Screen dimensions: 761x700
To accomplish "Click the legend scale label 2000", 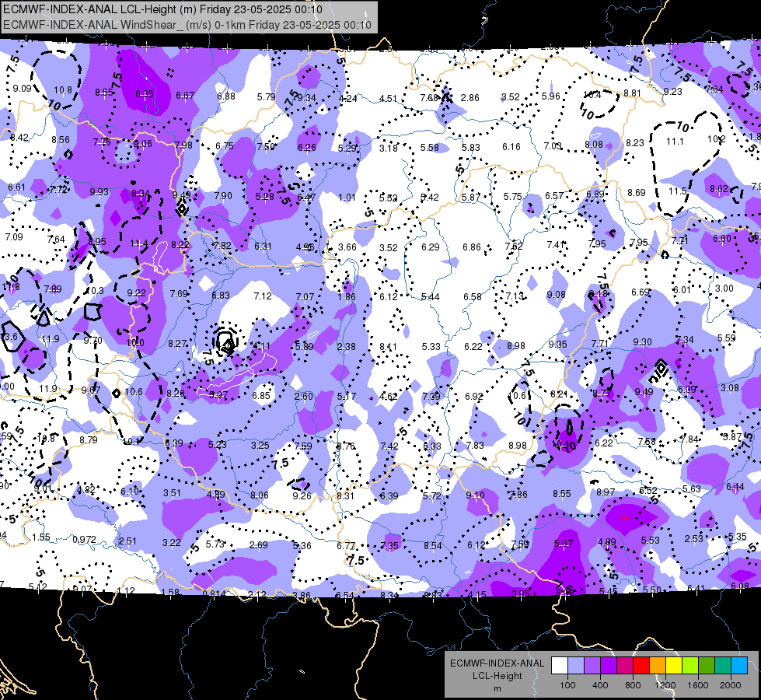I will (x=731, y=685).
